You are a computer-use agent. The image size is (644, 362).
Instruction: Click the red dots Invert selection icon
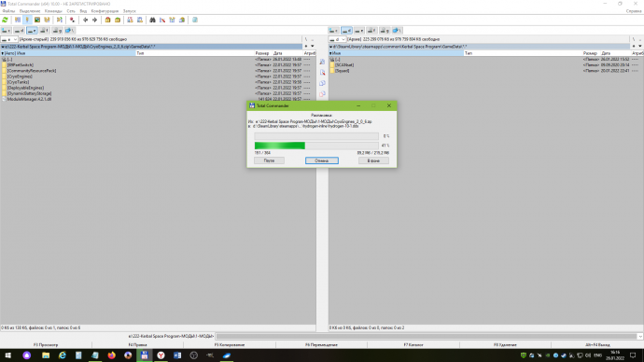72,20
